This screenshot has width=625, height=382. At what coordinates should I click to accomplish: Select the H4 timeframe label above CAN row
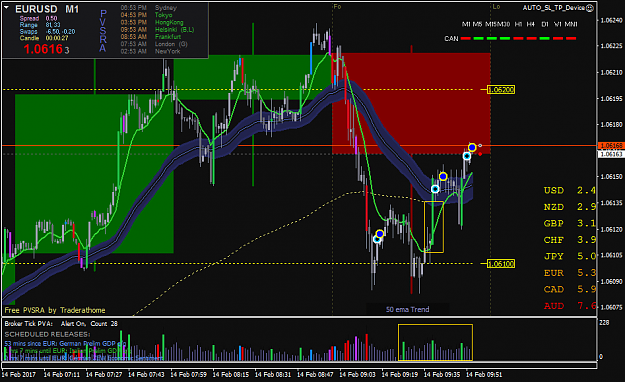pos(531,24)
